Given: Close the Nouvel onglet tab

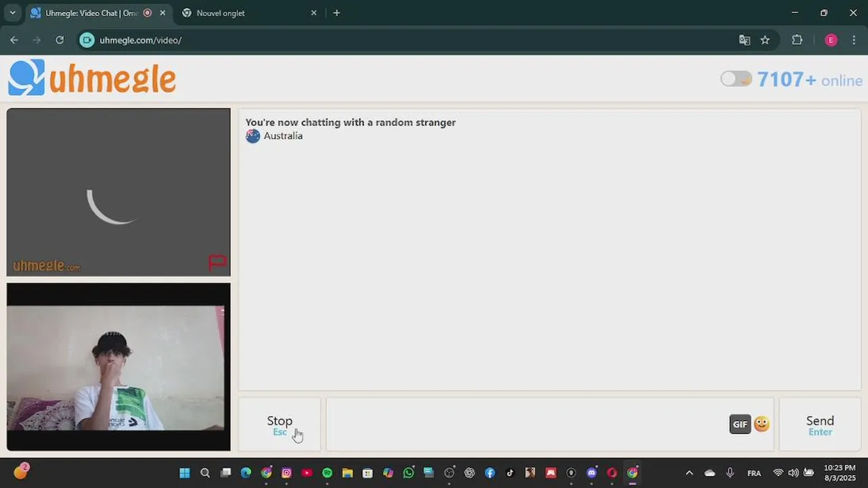Looking at the screenshot, I should (x=313, y=13).
